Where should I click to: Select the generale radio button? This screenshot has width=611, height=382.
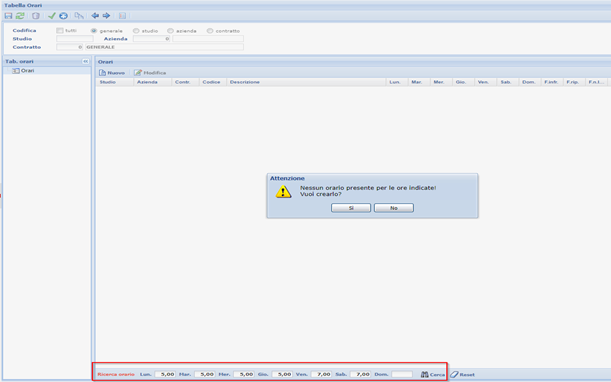(x=94, y=30)
